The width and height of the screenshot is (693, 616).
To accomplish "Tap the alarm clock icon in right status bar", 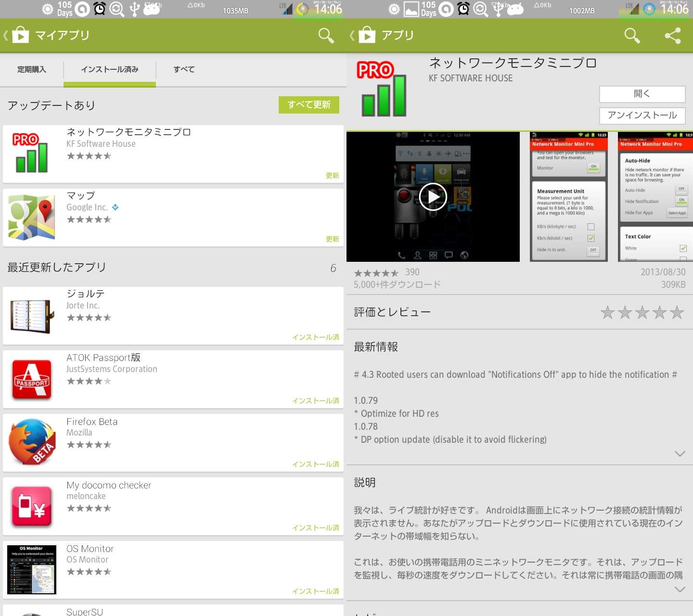I will click(x=463, y=9).
